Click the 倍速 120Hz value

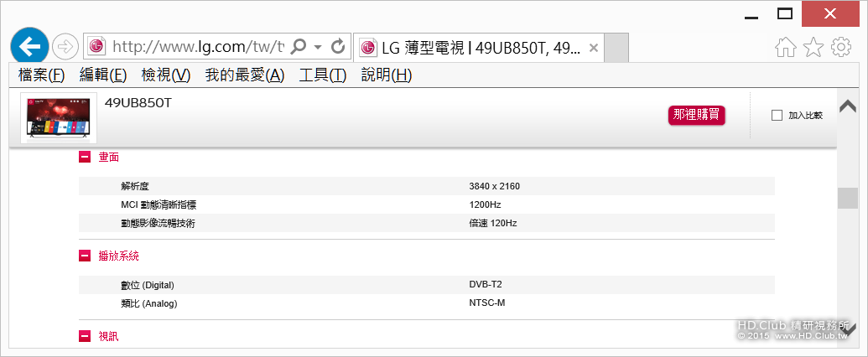coord(492,223)
